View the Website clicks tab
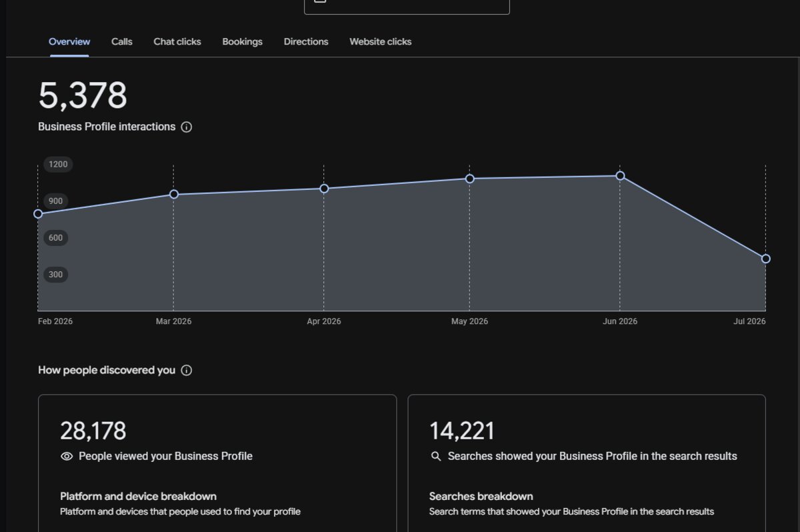The image size is (800, 532). pyautogui.click(x=381, y=41)
